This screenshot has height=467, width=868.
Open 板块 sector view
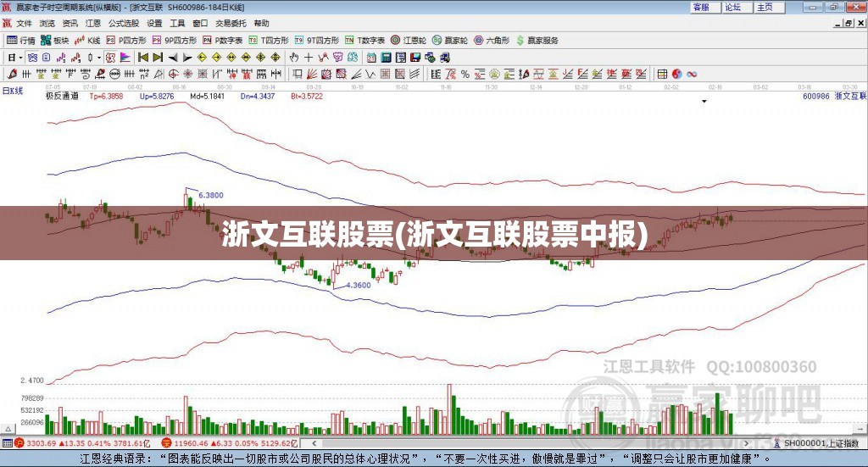55,41
